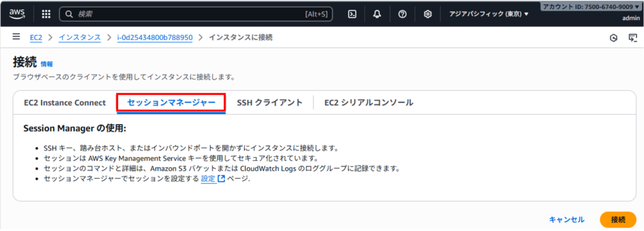644x231 pixels.
Task: Click the magnifier icon in search bar
Action: coord(69,14)
